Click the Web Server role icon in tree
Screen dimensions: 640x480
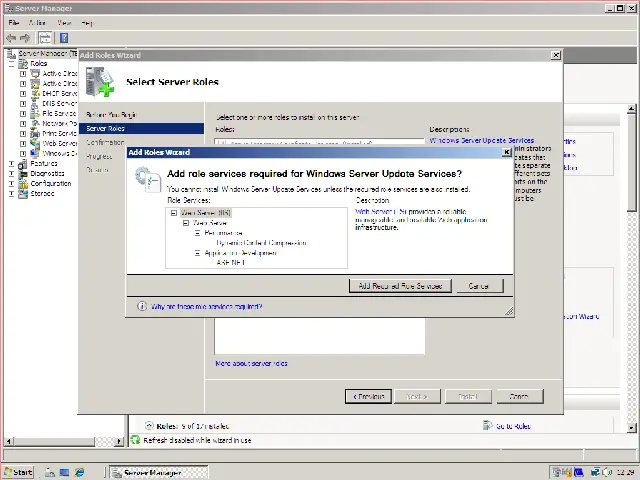coord(35,143)
